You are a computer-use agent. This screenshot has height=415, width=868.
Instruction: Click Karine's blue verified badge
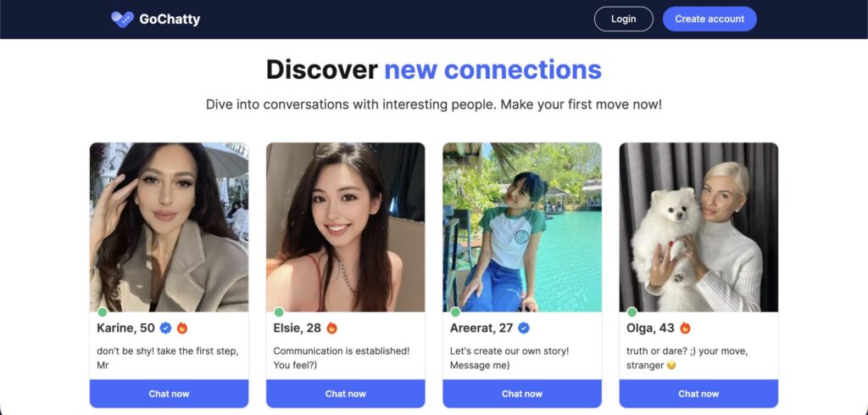[x=165, y=328]
